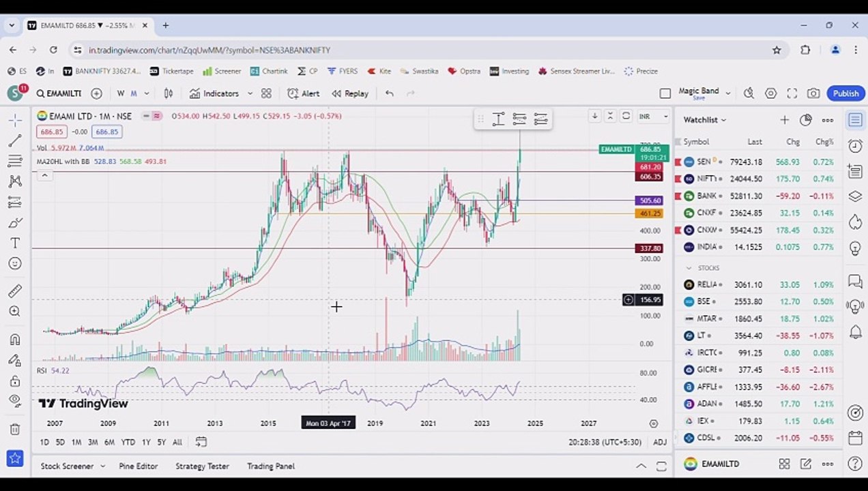This screenshot has width=868, height=491.
Task: Open the Indicators dialog
Action: [214, 93]
